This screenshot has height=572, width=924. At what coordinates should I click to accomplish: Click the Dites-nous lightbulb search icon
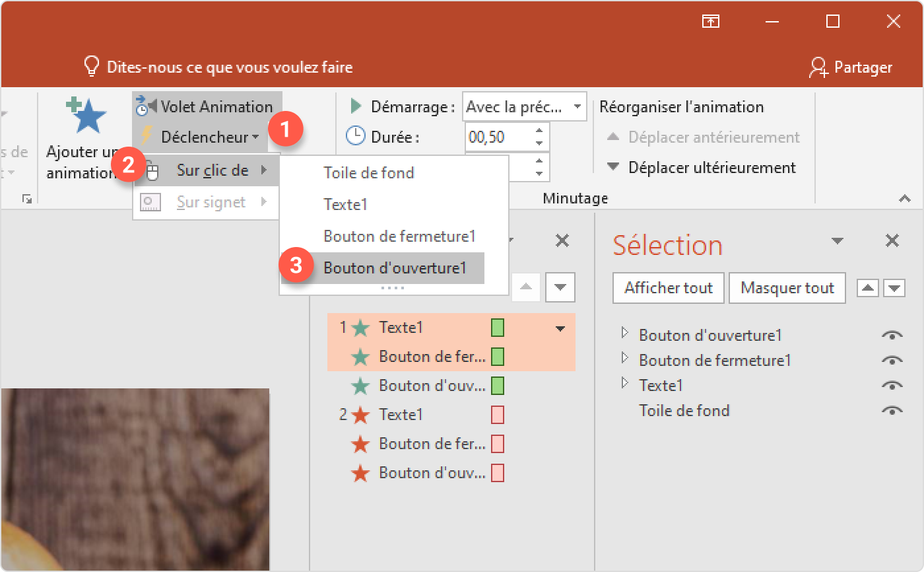(91, 67)
